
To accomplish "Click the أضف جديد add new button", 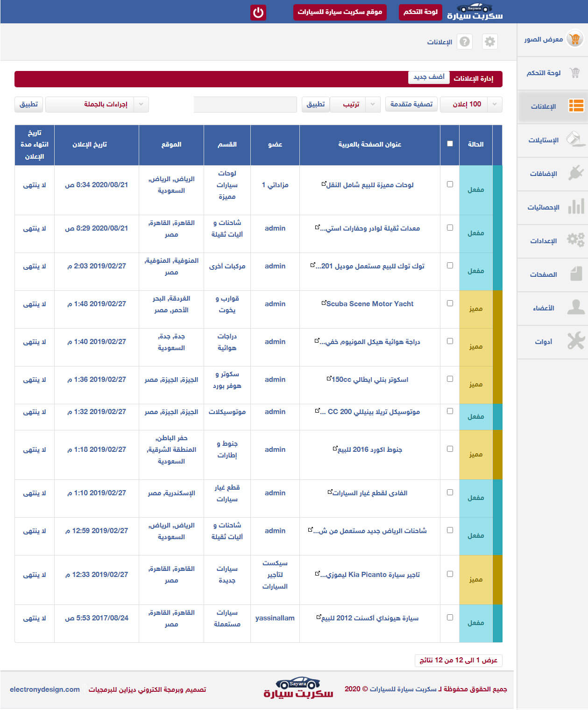I will tap(429, 77).
